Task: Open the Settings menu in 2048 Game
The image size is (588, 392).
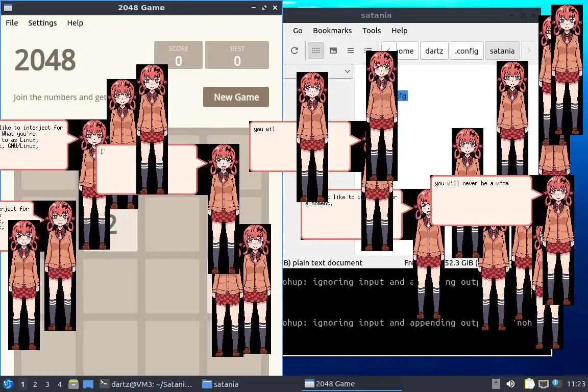Action: 42,23
